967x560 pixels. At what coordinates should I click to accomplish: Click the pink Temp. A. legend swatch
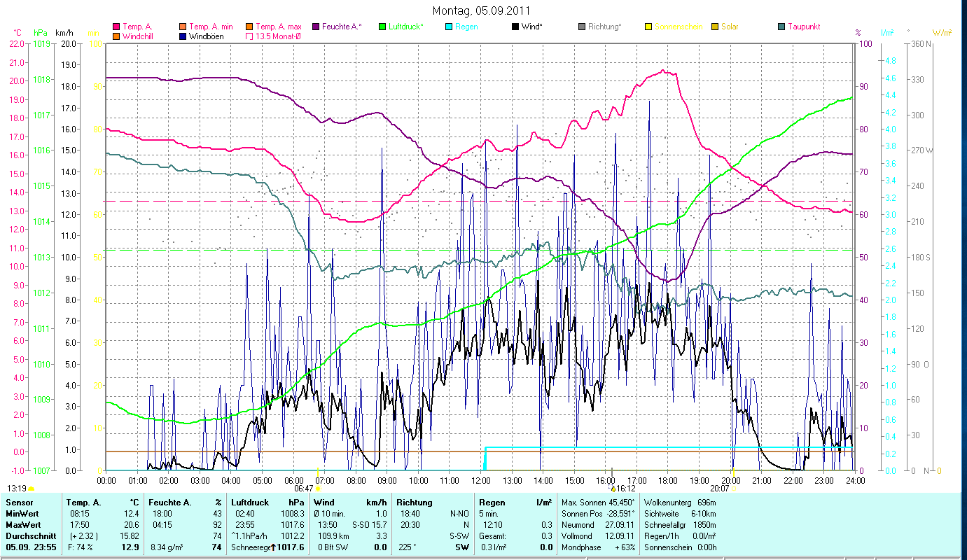(x=116, y=27)
